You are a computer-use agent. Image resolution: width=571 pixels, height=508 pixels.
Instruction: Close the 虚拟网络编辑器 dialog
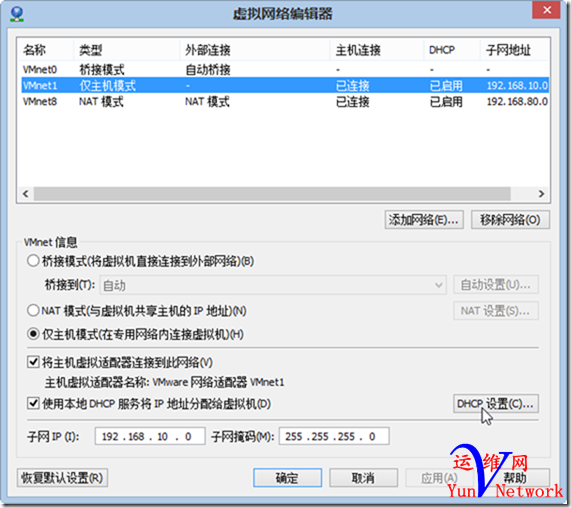pyautogui.click(x=546, y=10)
